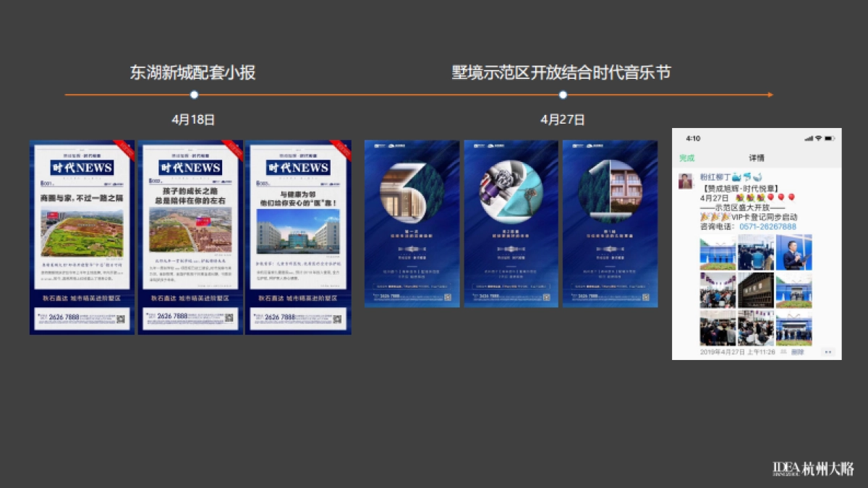Image resolution: width=868 pixels, height=488 pixels.
Task: Tap the QR code on the countdown '1' poster
Action: pyautogui.click(x=645, y=297)
